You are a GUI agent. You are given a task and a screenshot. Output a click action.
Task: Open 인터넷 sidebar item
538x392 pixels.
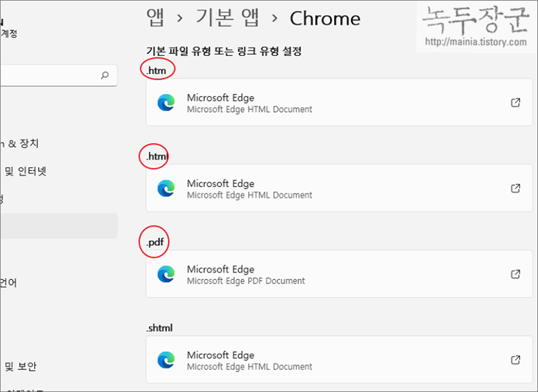pyautogui.click(x=24, y=172)
